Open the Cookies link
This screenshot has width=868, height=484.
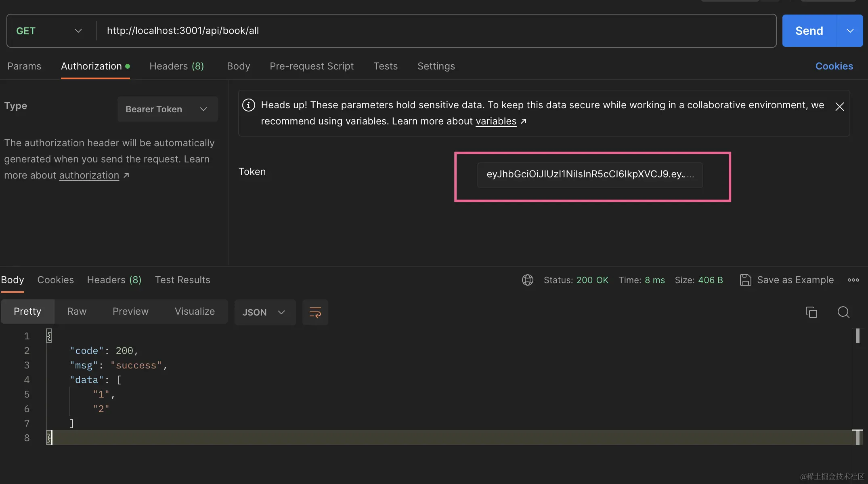(834, 66)
